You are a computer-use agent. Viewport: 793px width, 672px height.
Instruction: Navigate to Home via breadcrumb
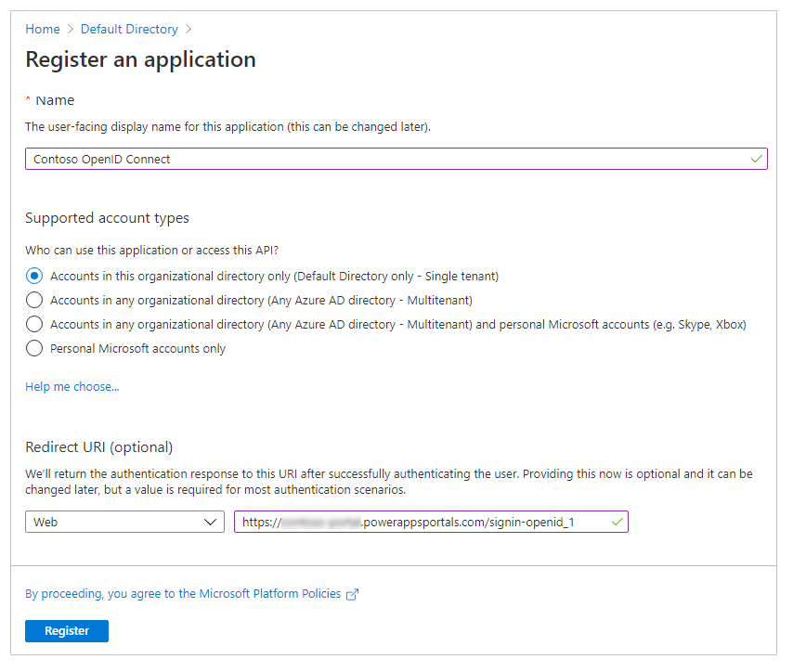(x=42, y=29)
